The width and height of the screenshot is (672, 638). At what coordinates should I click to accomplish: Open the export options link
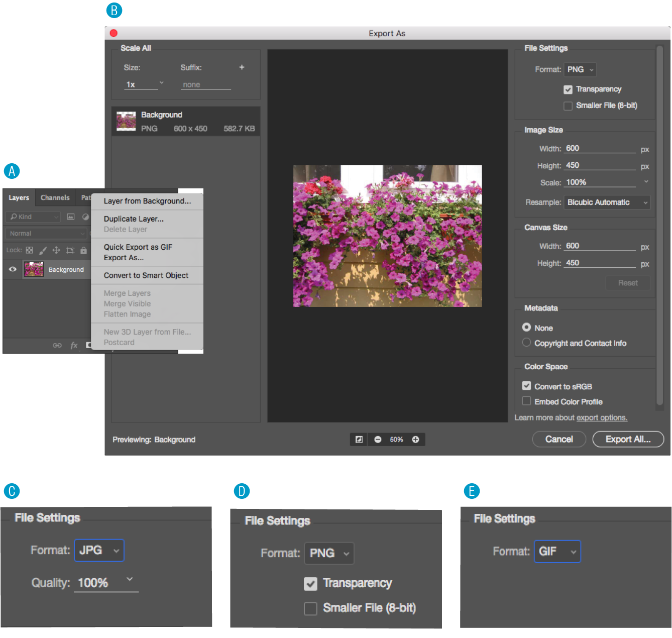[602, 417]
